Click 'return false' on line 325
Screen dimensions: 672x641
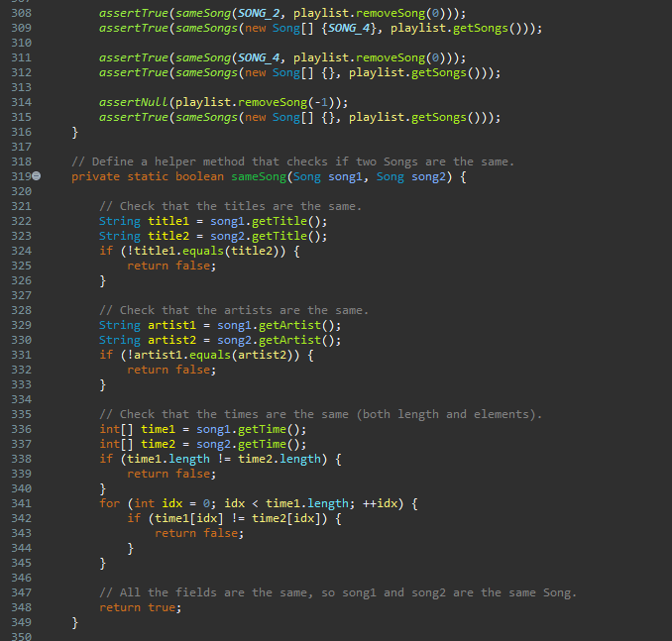[171, 267]
